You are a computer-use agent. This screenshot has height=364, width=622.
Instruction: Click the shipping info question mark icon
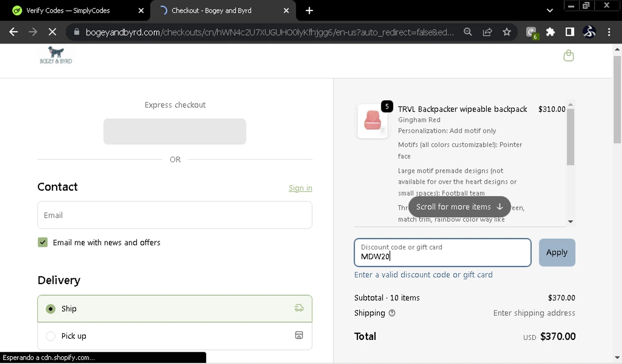pos(392,313)
